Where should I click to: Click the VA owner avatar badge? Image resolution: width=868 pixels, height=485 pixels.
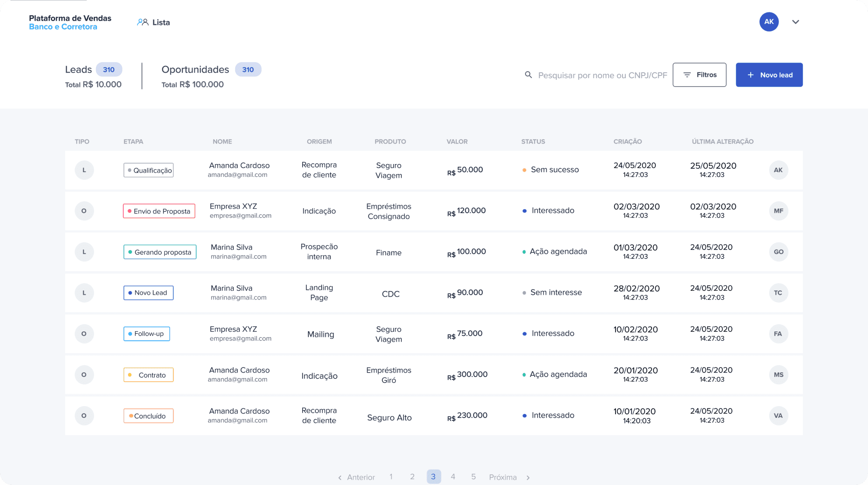coord(778,415)
